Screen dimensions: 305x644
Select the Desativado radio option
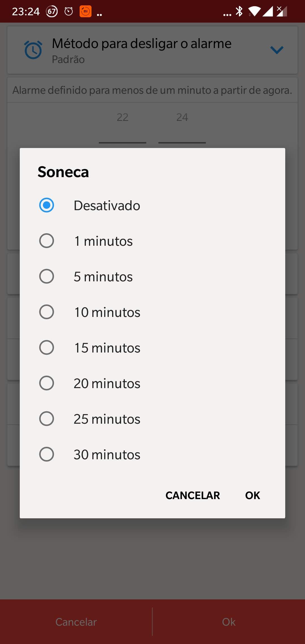[x=47, y=205]
